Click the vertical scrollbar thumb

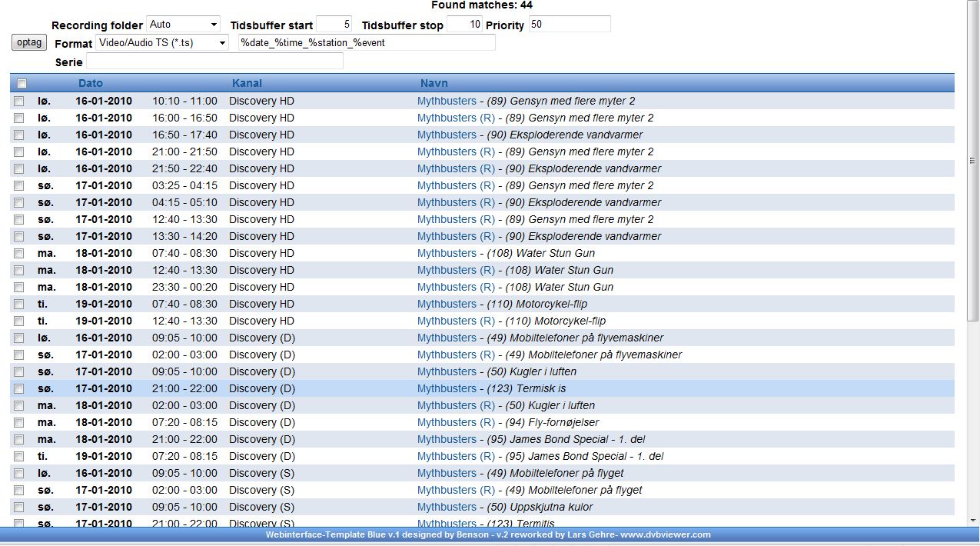(973, 161)
